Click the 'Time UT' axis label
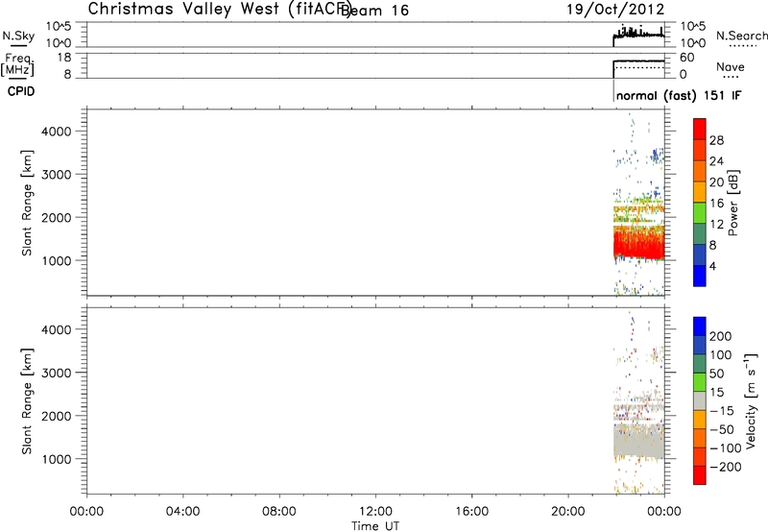 tap(375, 526)
